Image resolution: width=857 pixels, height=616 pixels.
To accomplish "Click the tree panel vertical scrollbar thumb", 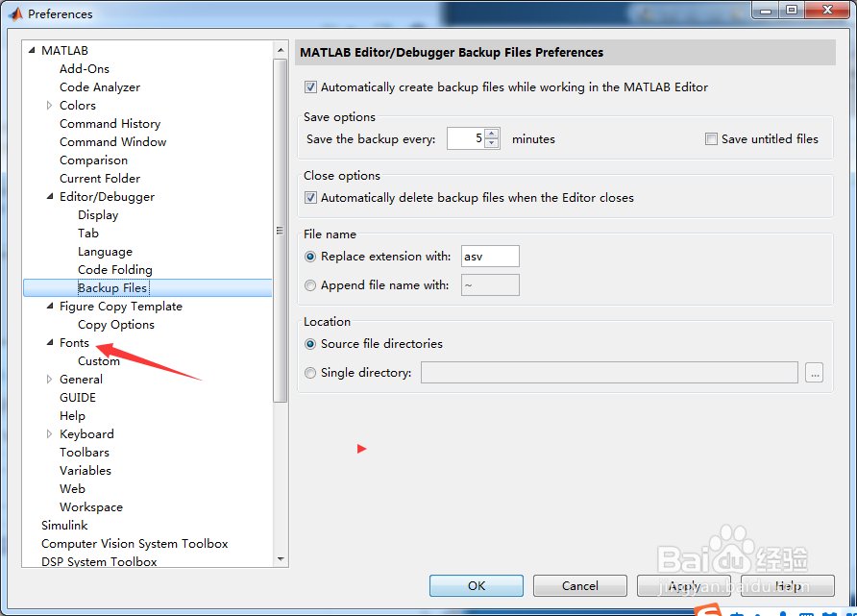I will (x=280, y=231).
